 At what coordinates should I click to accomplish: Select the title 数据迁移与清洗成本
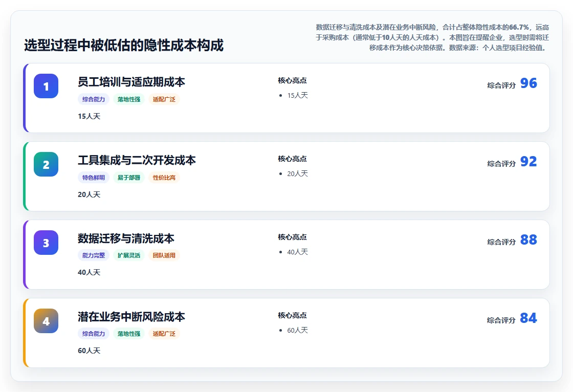click(126, 238)
